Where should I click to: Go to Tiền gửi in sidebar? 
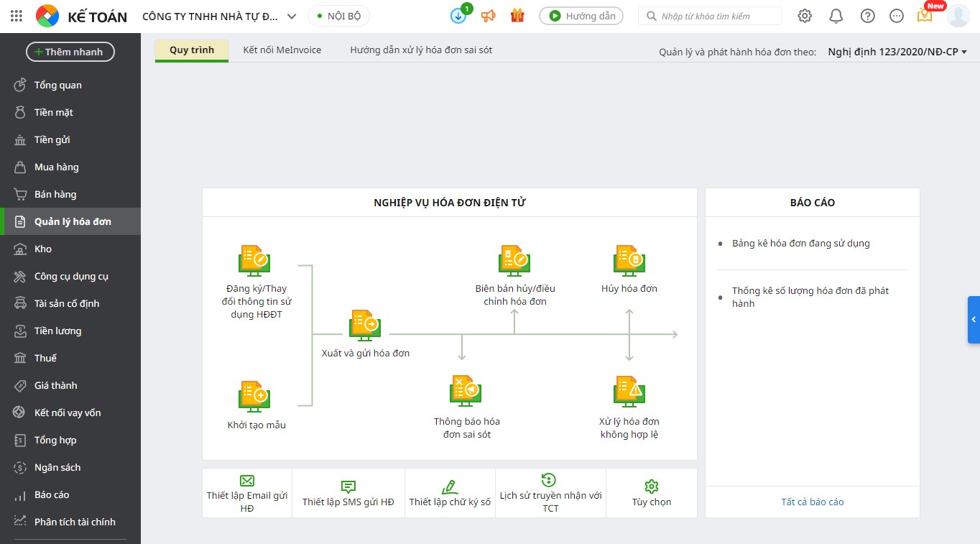[x=70, y=139]
